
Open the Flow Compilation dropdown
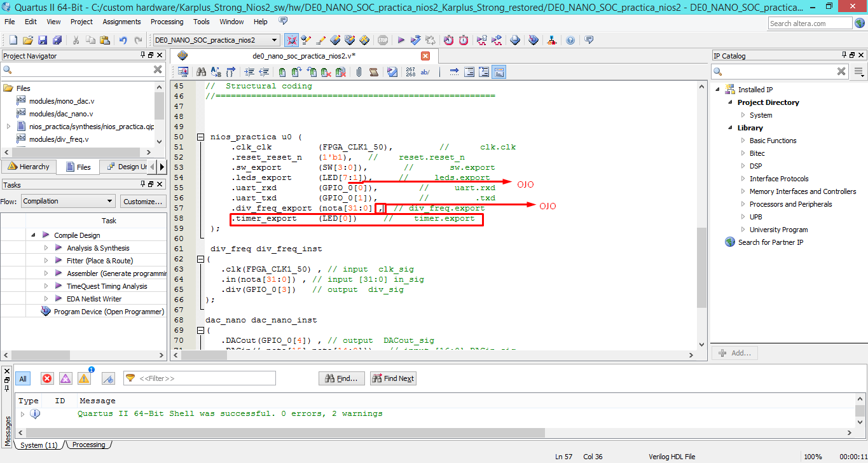tap(68, 201)
